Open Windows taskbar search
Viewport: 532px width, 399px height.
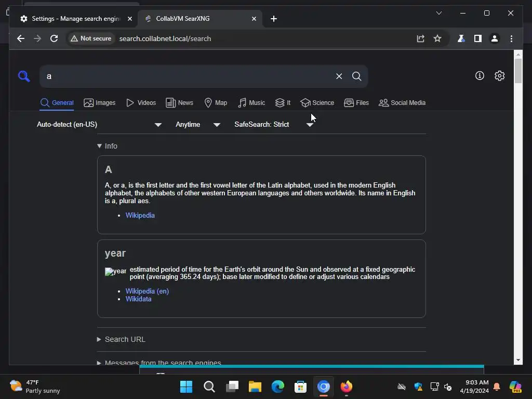click(209, 387)
